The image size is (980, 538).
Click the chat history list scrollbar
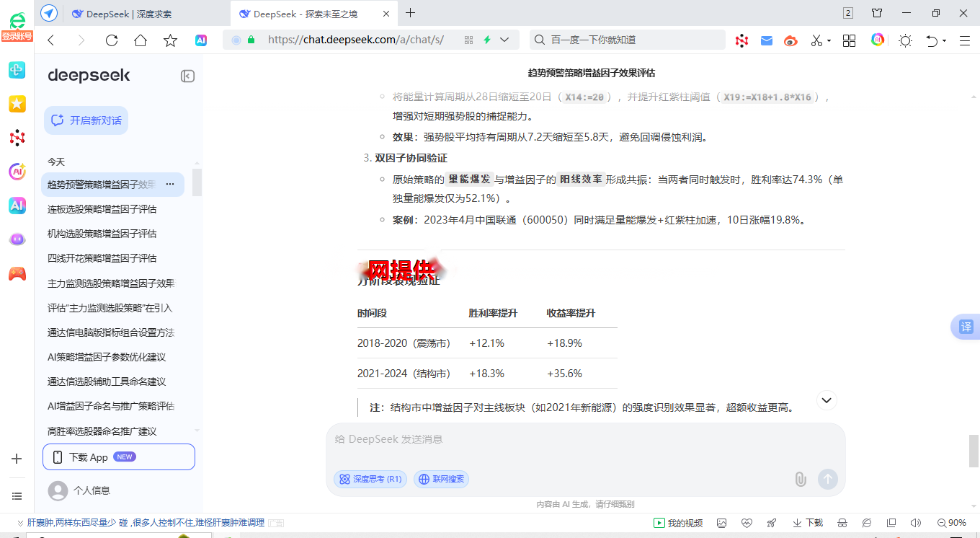(x=197, y=182)
